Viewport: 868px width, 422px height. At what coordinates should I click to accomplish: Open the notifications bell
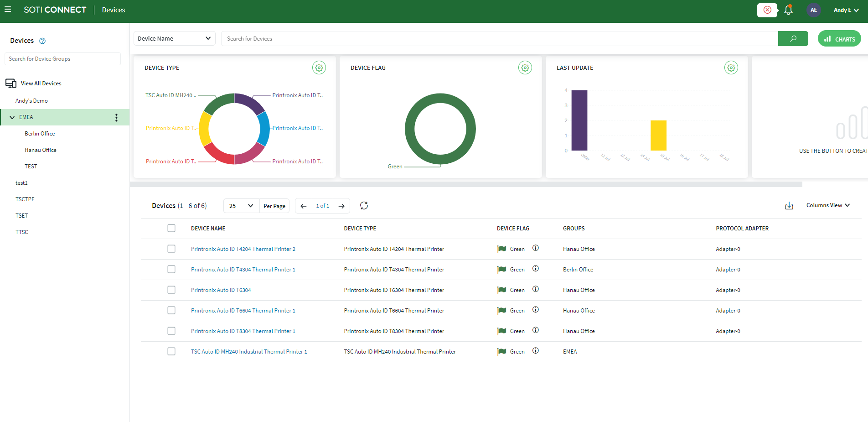click(x=788, y=10)
